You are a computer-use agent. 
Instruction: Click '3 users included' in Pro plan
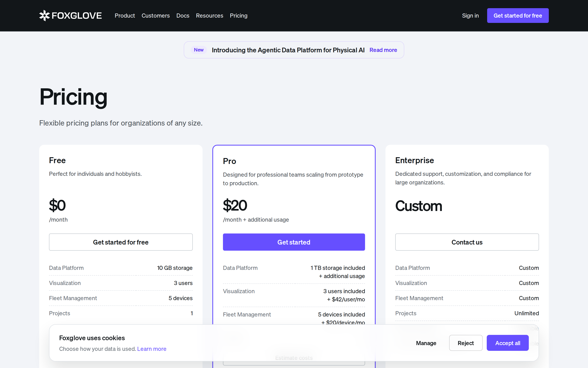coord(344,291)
